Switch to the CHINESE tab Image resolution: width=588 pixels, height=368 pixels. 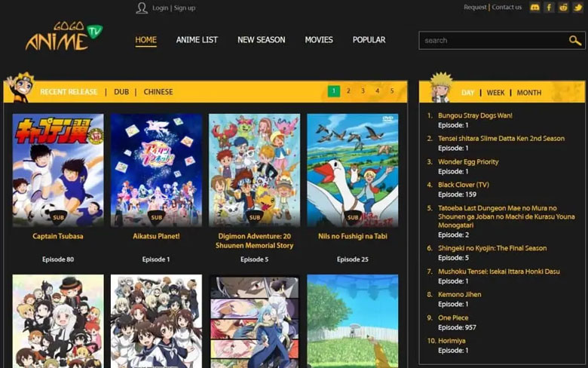(158, 92)
